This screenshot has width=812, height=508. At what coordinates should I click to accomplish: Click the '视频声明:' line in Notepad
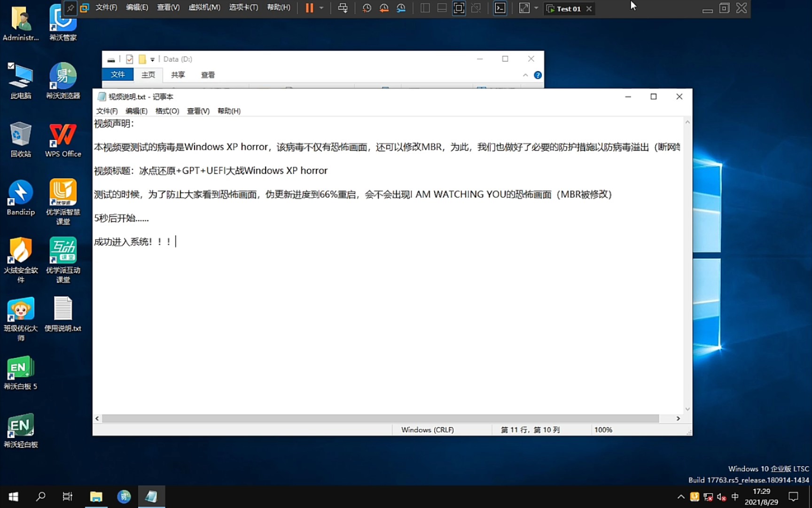(x=114, y=124)
